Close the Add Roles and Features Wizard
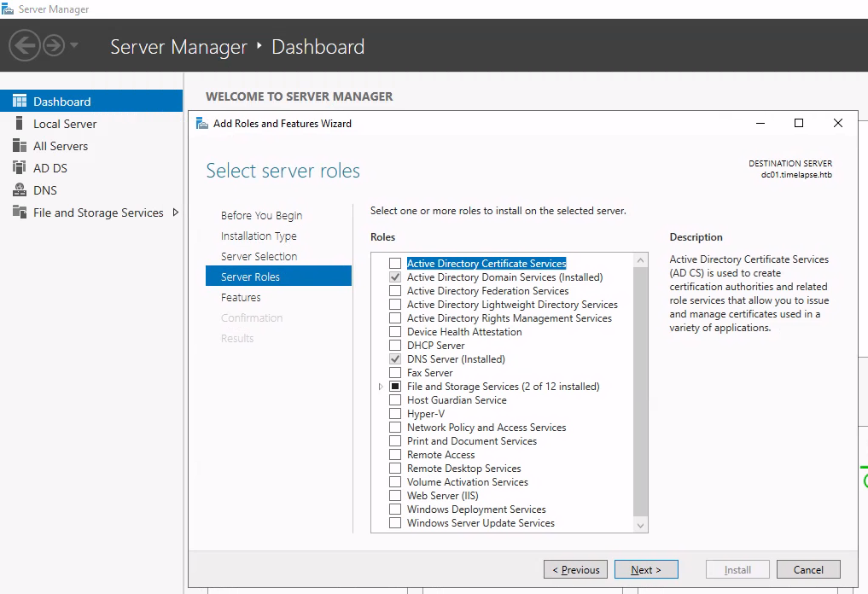The width and height of the screenshot is (868, 594). [x=838, y=123]
